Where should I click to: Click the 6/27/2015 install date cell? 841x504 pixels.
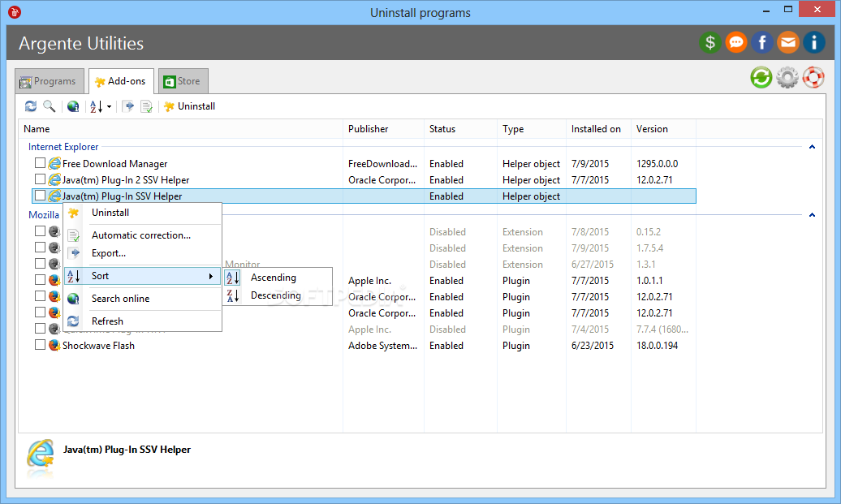tap(592, 265)
